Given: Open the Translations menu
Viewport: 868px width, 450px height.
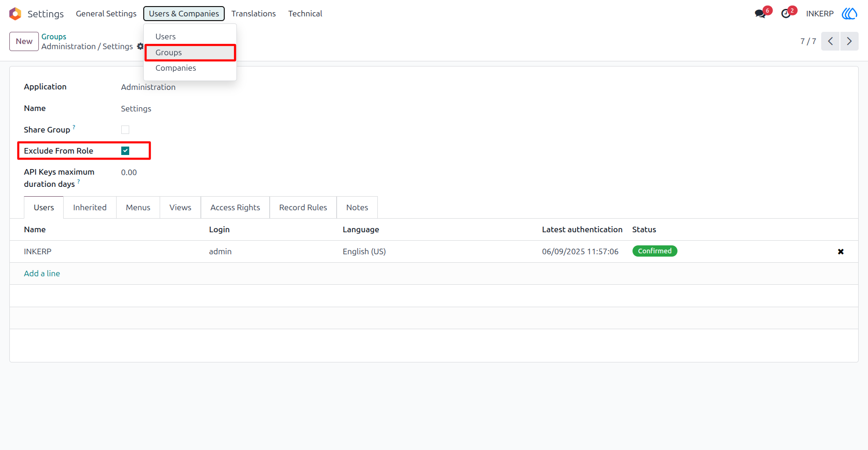Looking at the screenshot, I should (253, 14).
